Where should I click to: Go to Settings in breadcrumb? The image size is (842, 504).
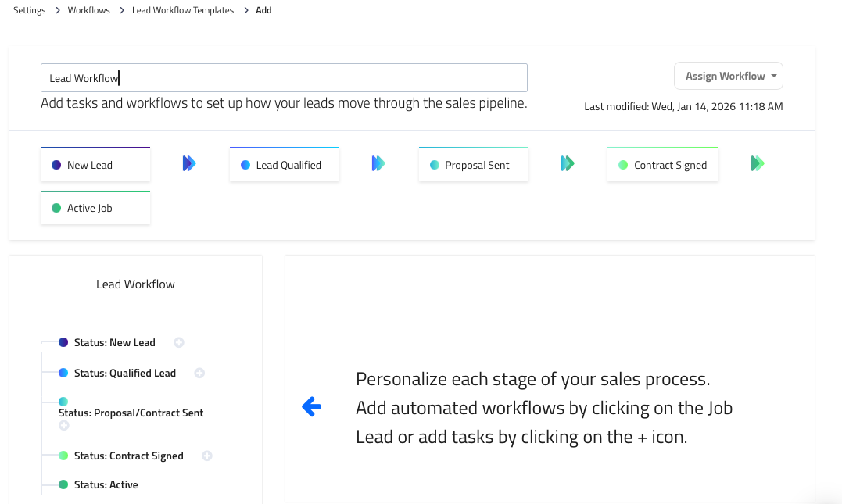[30, 10]
